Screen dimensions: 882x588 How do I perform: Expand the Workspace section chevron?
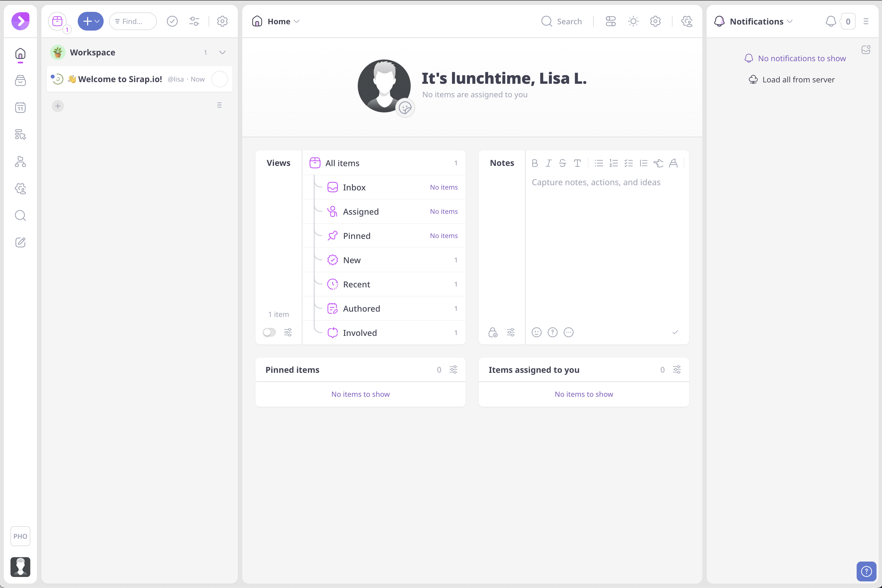click(222, 53)
